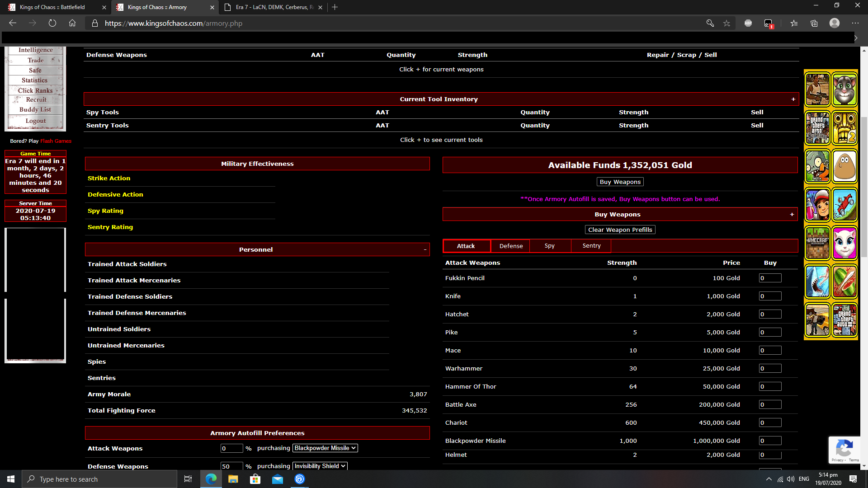The height and width of the screenshot is (488, 868).
Task: Click the Clear Weapon Prefills button
Action: pyautogui.click(x=620, y=230)
